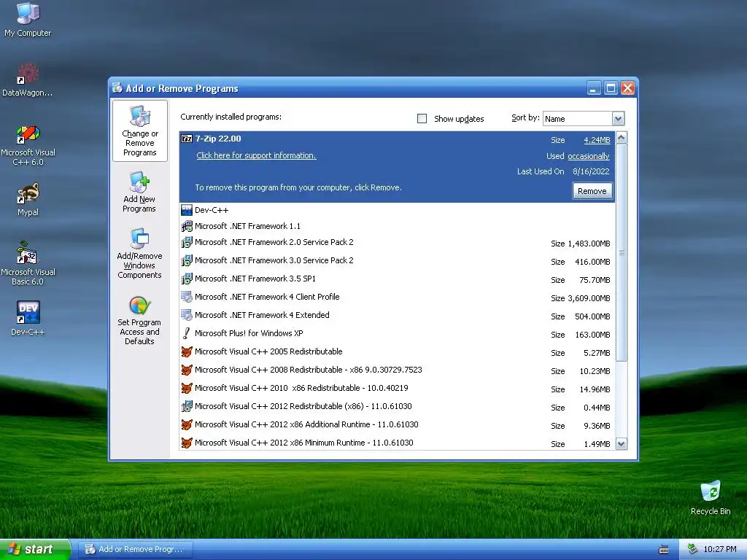Click the occasionally usage link
The height and width of the screenshot is (560, 747).
[589, 156]
